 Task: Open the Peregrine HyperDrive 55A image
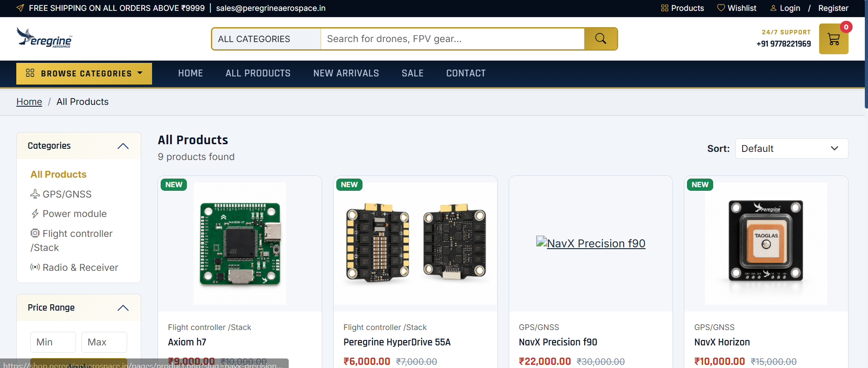(415, 244)
